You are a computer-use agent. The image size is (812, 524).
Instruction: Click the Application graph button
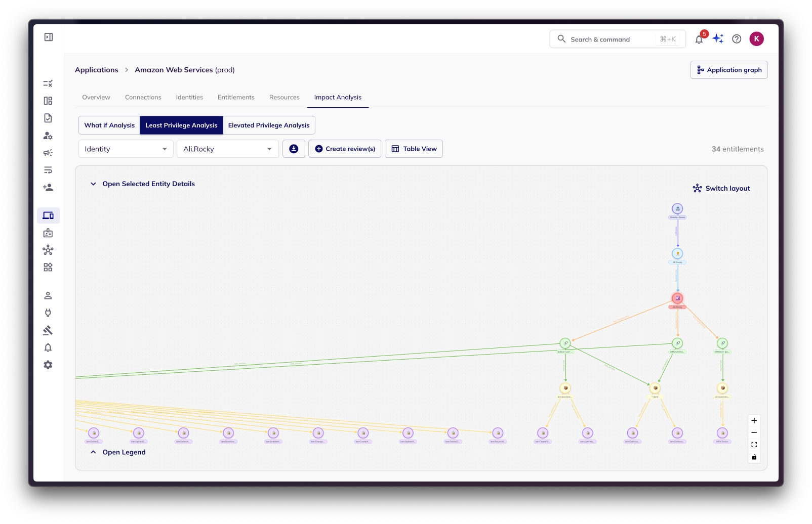tap(728, 70)
